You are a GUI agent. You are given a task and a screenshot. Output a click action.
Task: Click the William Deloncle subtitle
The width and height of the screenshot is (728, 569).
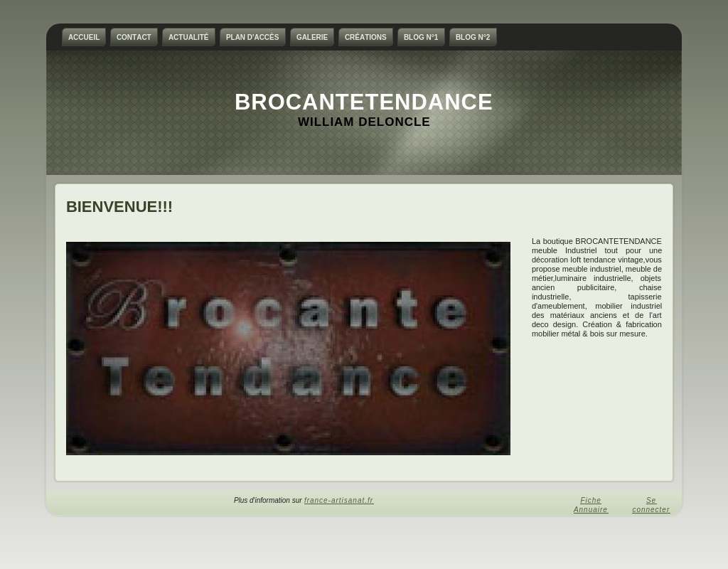(x=363, y=122)
